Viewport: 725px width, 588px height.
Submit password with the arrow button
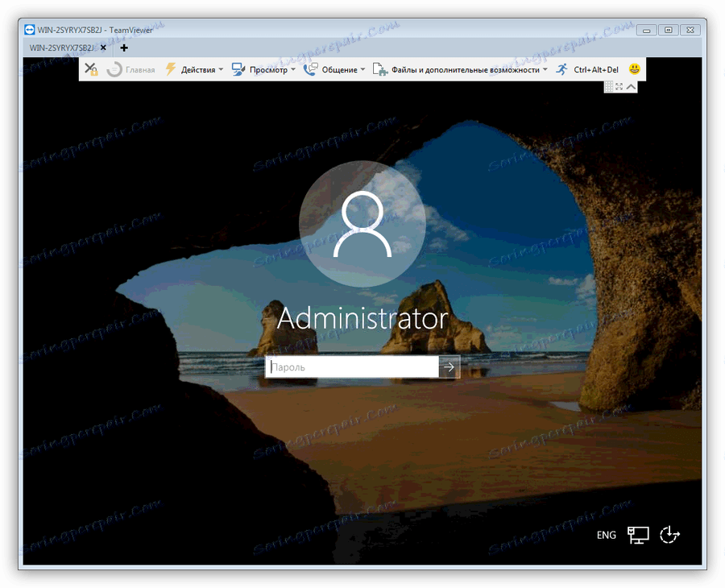[449, 367]
